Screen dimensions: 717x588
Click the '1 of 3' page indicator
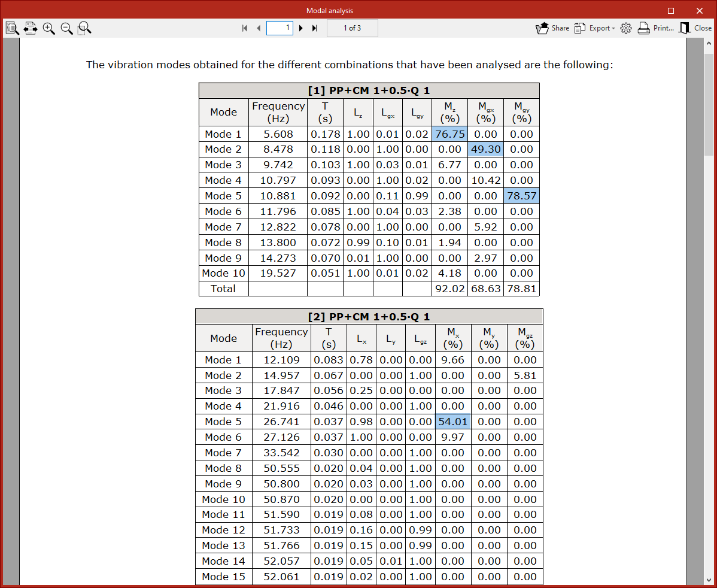coord(352,28)
